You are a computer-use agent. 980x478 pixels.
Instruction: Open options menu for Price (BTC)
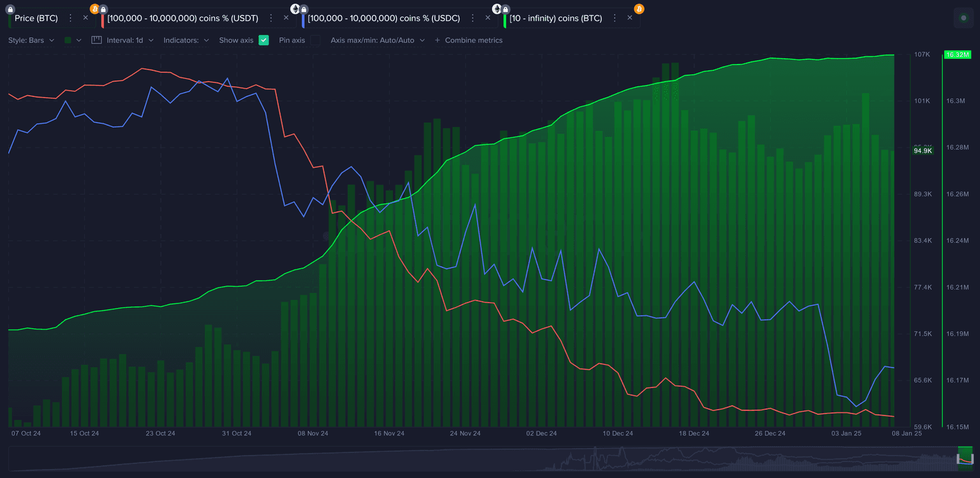point(71,18)
